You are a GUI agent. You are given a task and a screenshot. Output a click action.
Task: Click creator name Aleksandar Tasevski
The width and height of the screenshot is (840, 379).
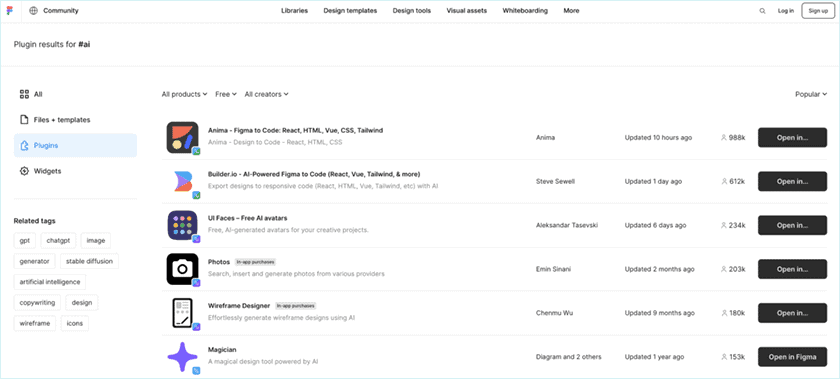point(567,226)
